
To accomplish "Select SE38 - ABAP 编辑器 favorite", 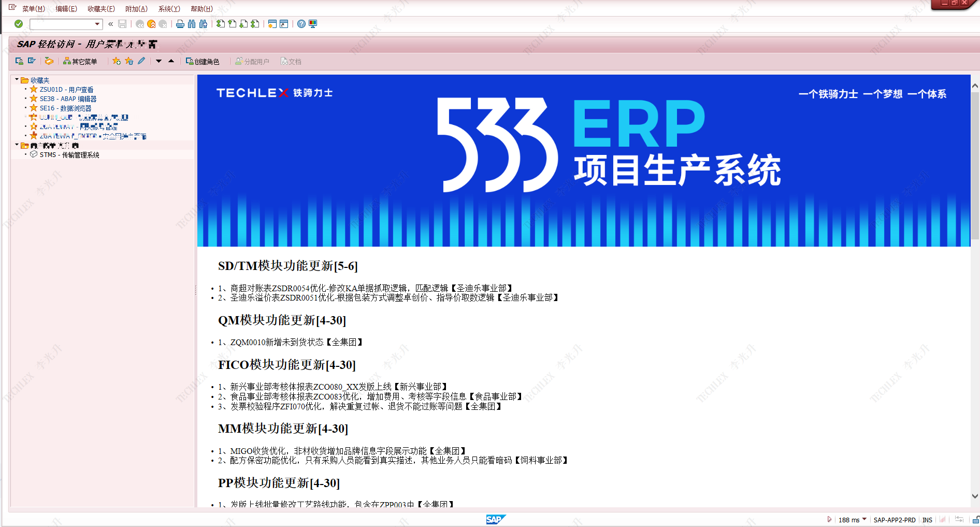I will 68,99.
